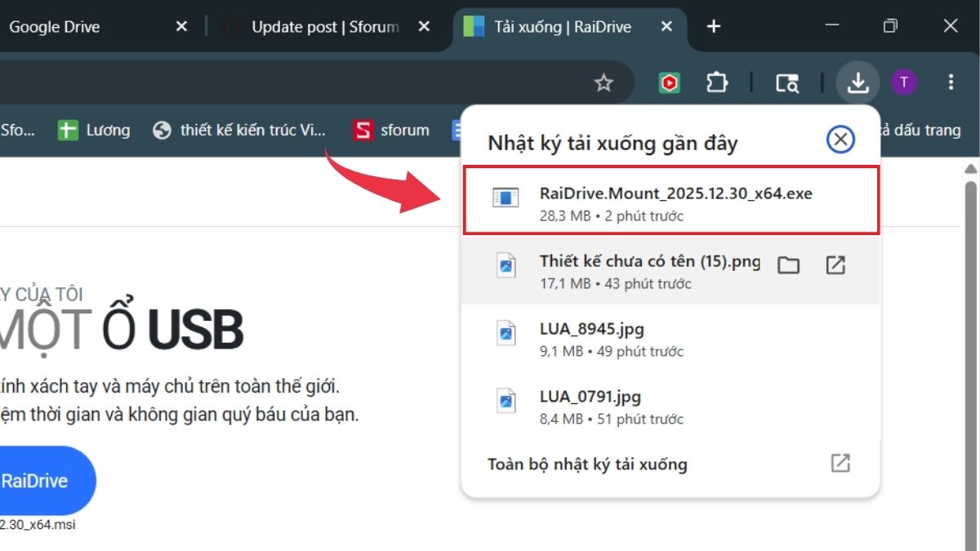
Task: Minimize the Chrome window
Action: (832, 26)
